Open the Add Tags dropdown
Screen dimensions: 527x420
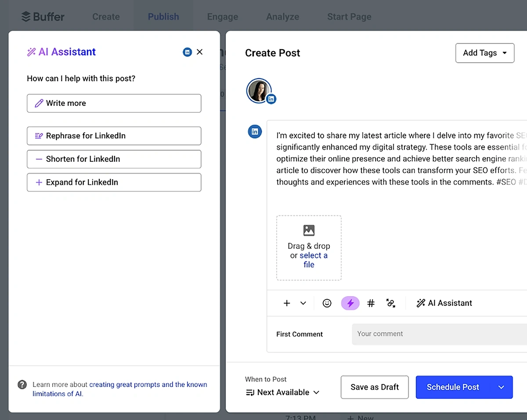[x=485, y=53]
